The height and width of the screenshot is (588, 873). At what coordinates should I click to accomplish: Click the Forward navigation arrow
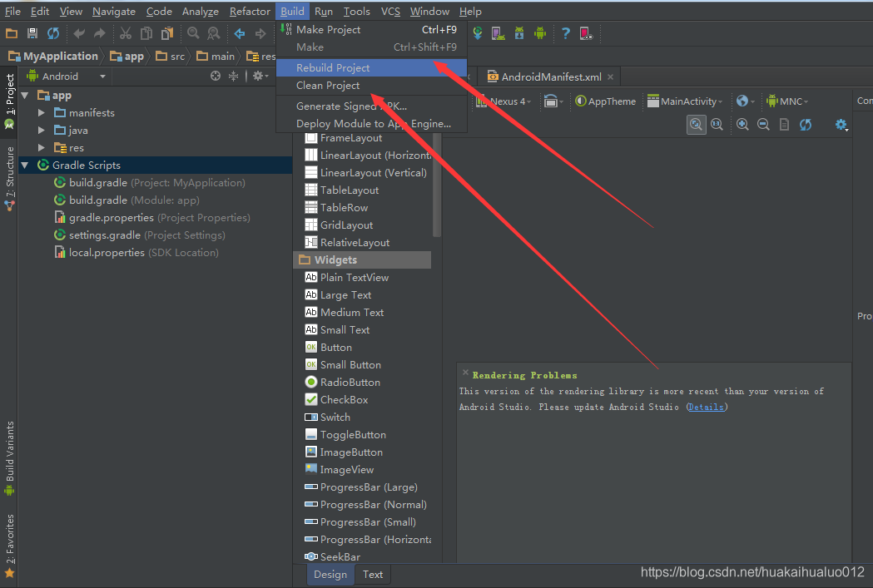tap(260, 33)
